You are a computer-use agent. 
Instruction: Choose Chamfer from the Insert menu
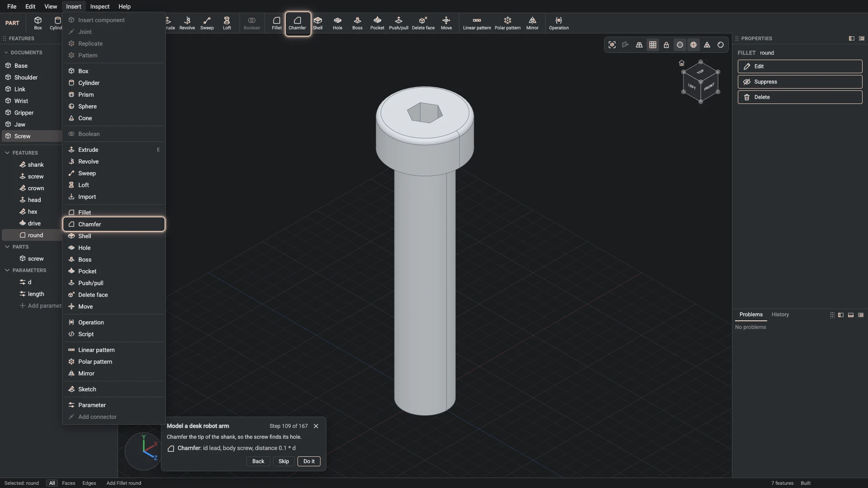point(114,224)
